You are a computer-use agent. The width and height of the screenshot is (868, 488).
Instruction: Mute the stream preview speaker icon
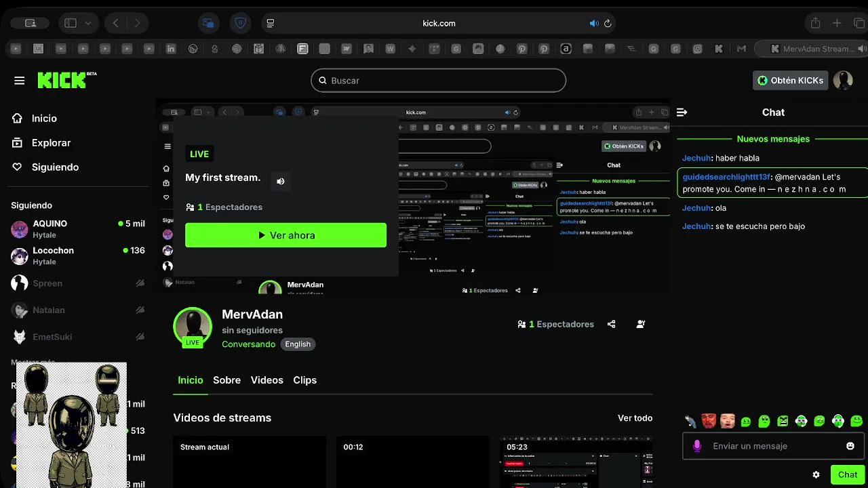281,181
